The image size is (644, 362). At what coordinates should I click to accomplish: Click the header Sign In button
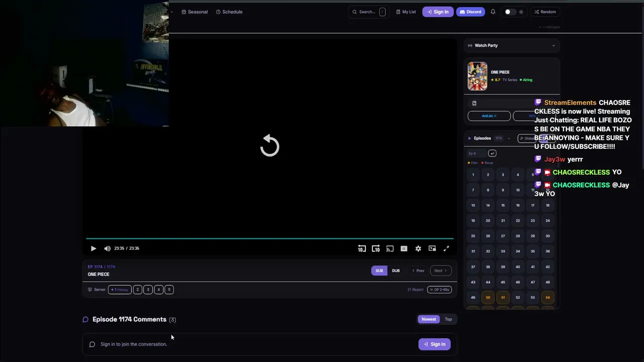point(438,12)
